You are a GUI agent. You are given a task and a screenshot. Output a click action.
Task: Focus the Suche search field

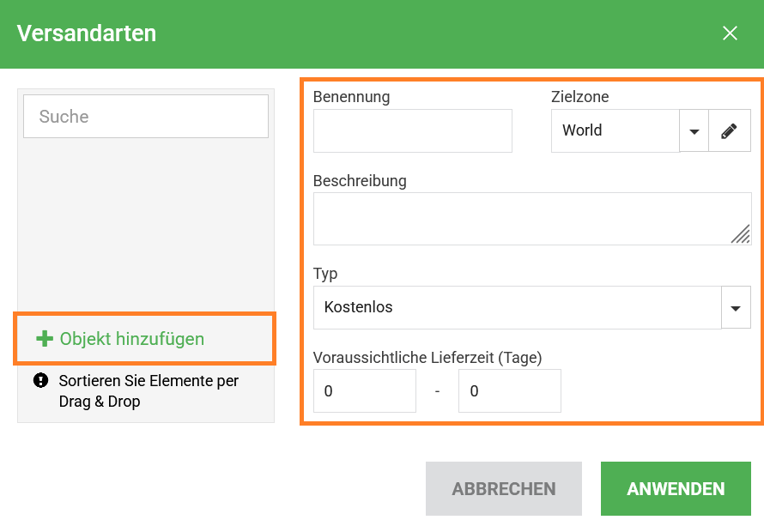coord(146,117)
